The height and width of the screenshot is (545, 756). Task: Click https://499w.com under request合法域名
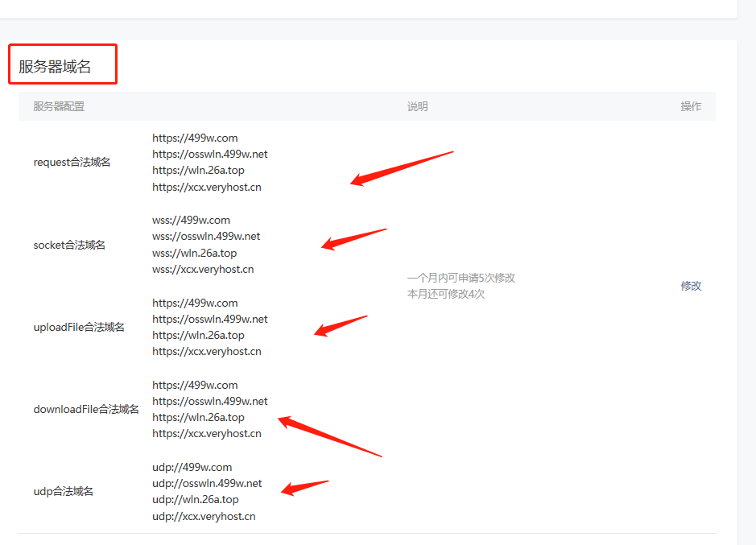click(x=195, y=138)
